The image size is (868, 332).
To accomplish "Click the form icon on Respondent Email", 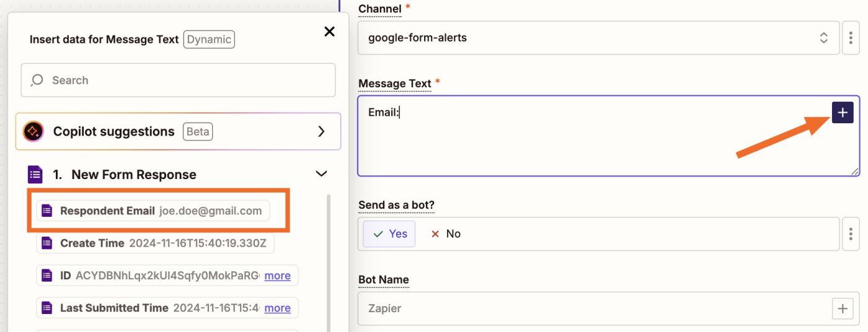I will tap(46, 211).
